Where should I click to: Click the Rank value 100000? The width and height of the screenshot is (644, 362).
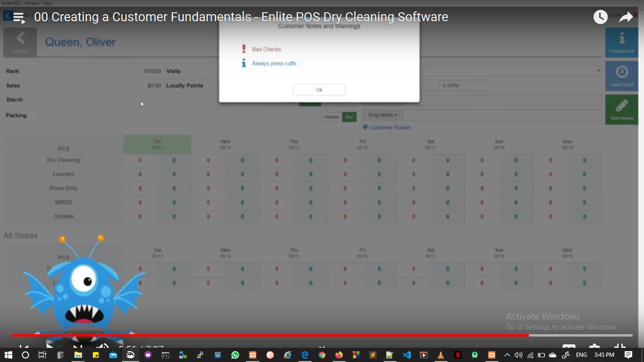[x=152, y=71]
